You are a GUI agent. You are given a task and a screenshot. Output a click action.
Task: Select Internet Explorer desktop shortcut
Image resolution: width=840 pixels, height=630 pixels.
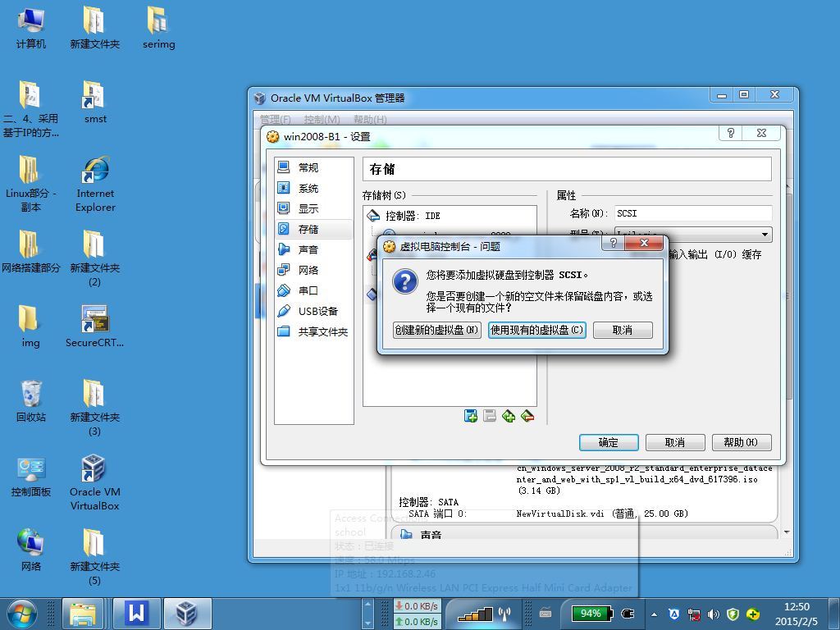click(x=95, y=185)
